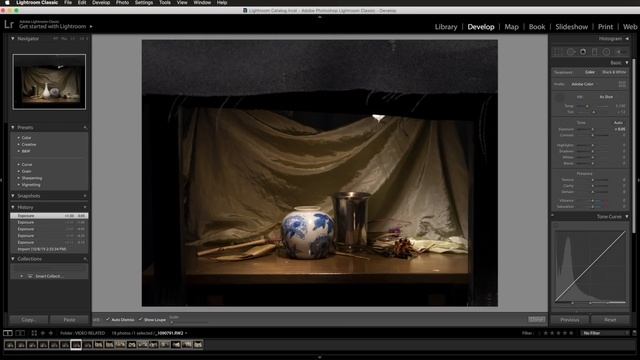Open the Apple menu
The image size is (640, 360).
tap(7, 2)
